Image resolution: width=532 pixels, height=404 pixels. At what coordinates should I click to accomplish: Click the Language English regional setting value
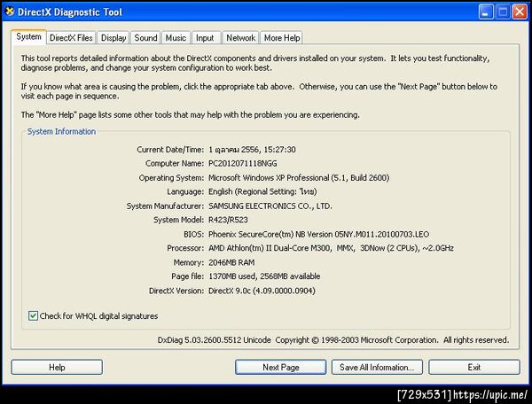click(x=262, y=191)
